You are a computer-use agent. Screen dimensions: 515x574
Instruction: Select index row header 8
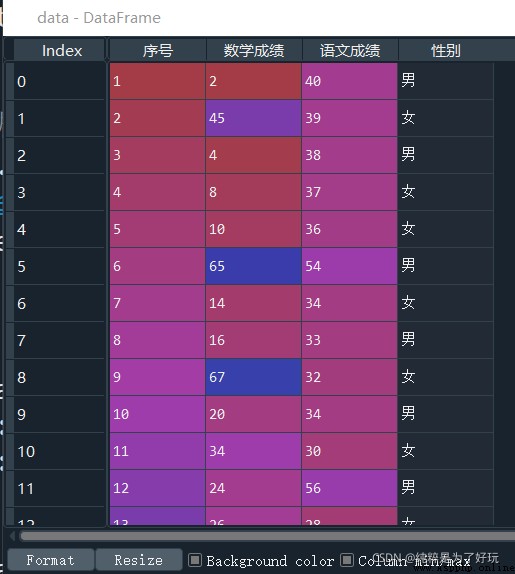(x=59, y=377)
